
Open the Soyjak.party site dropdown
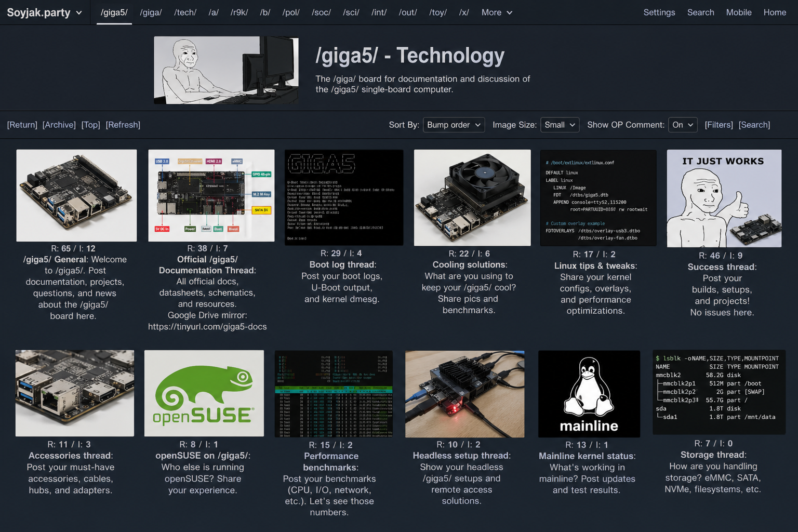click(x=44, y=12)
